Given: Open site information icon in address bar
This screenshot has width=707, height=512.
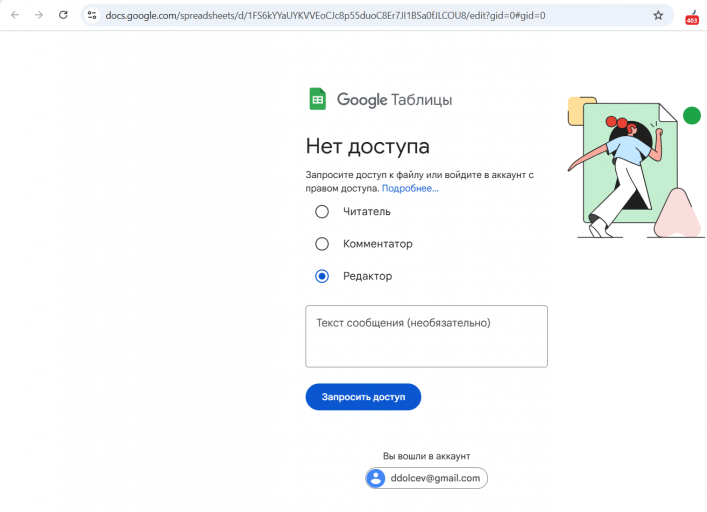Looking at the screenshot, I should (92, 15).
